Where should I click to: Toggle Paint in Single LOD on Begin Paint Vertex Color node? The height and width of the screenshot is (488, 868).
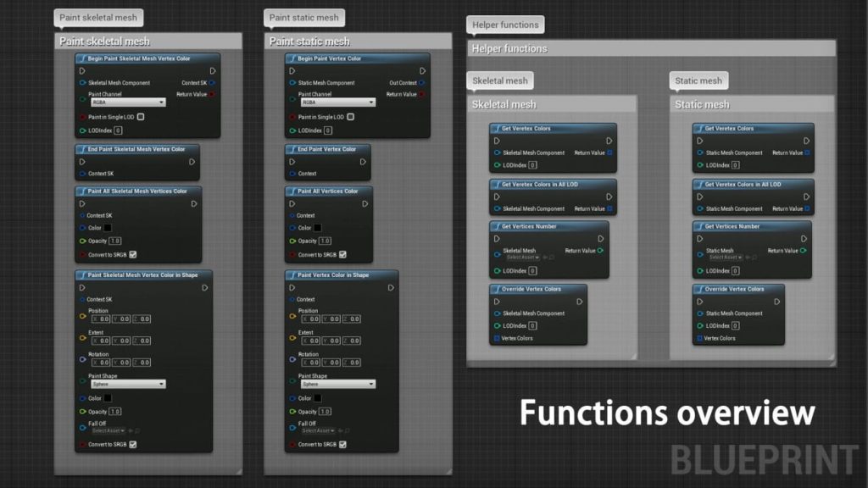pos(350,117)
